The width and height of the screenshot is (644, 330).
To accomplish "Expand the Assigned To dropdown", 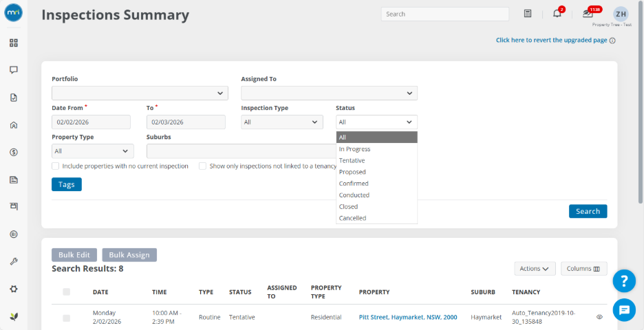I will [x=329, y=93].
